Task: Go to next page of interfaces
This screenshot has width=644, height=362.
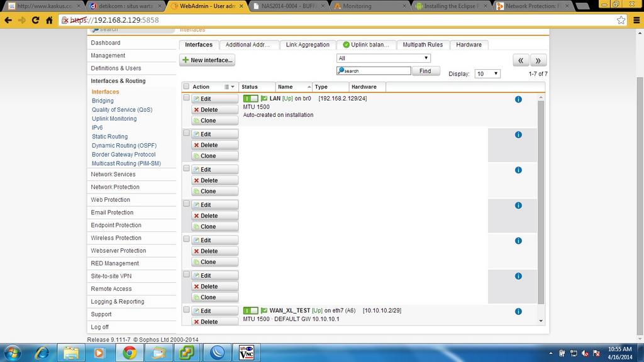Action: [x=538, y=60]
